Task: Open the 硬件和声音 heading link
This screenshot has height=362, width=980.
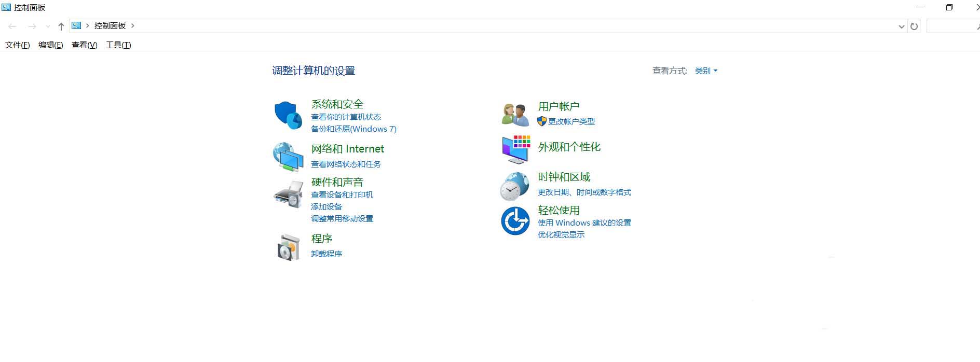Action: tap(337, 182)
